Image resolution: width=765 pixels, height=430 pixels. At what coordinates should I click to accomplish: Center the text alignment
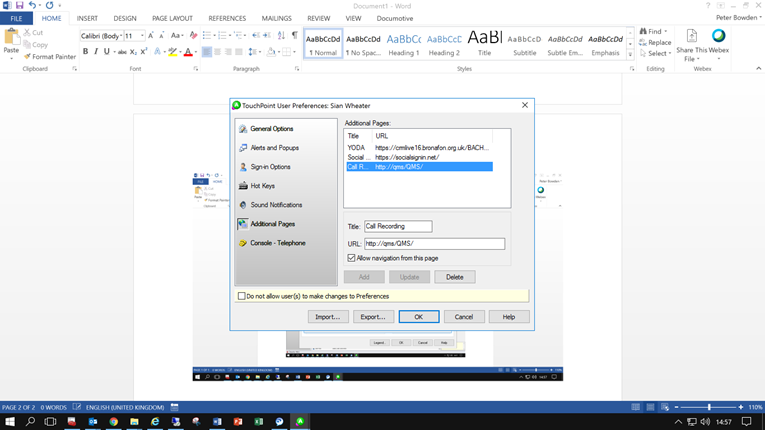(x=218, y=52)
